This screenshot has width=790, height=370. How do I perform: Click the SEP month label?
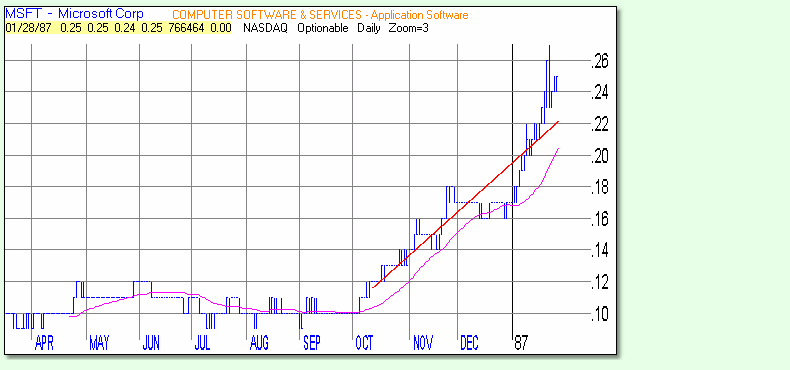tap(311, 344)
